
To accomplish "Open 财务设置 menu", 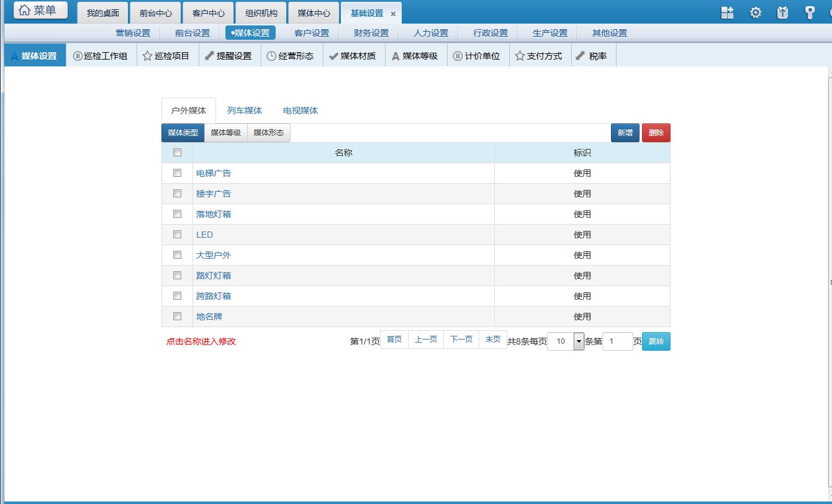I will point(371,33).
